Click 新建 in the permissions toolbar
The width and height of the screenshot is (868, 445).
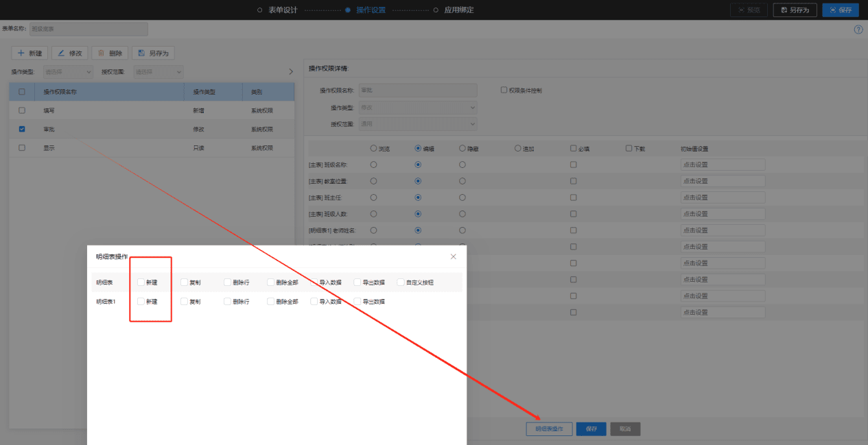pos(30,53)
